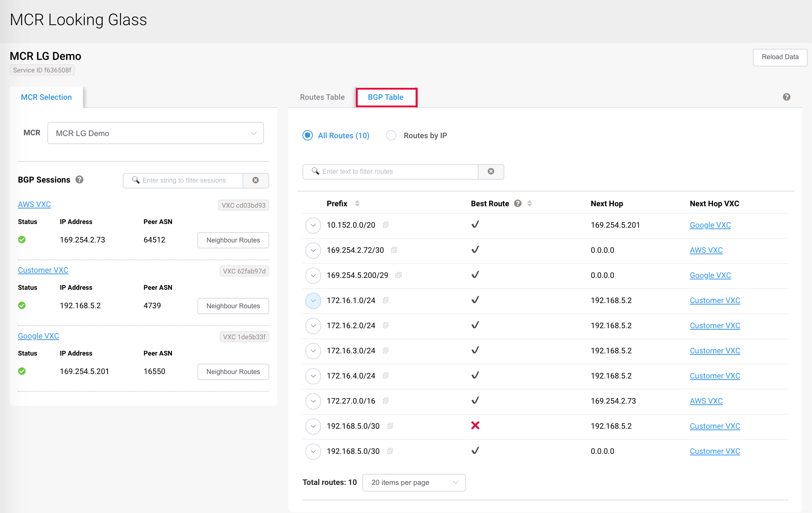The width and height of the screenshot is (812, 513).
Task: Click the BGP Sessions help icon
Action: point(79,180)
